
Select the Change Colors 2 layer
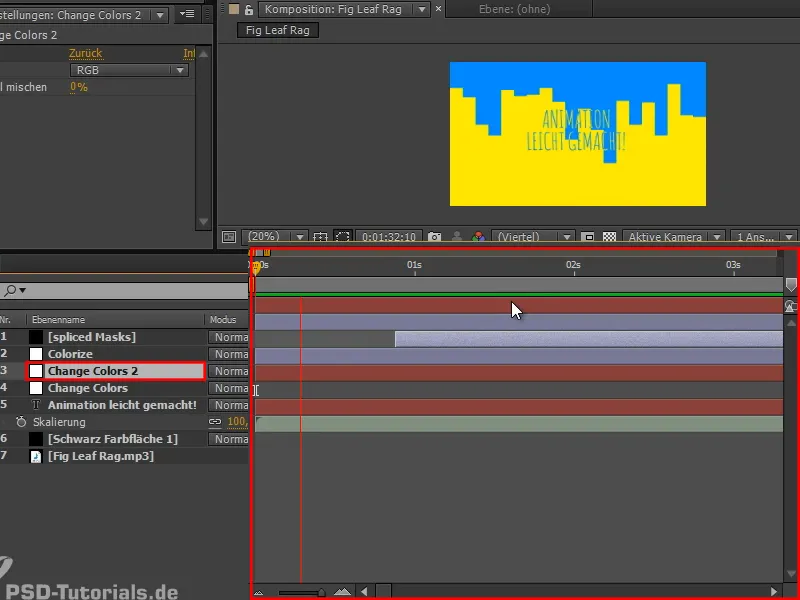click(93, 371)
